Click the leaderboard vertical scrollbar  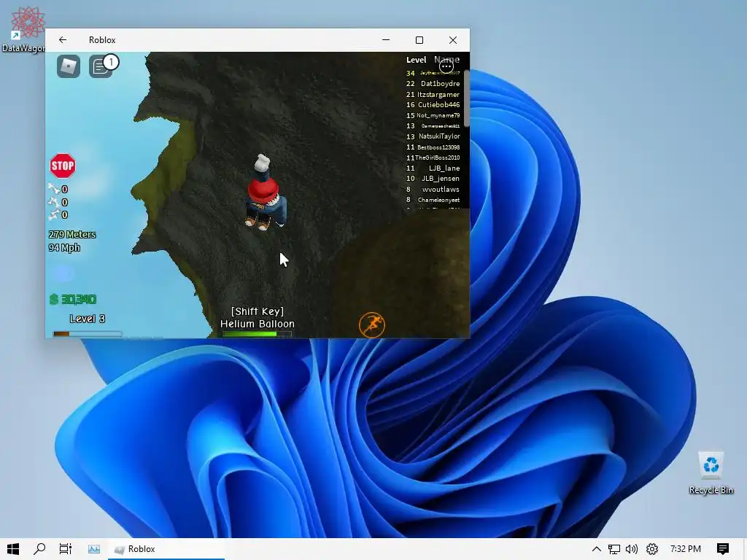tap(467, 98)
